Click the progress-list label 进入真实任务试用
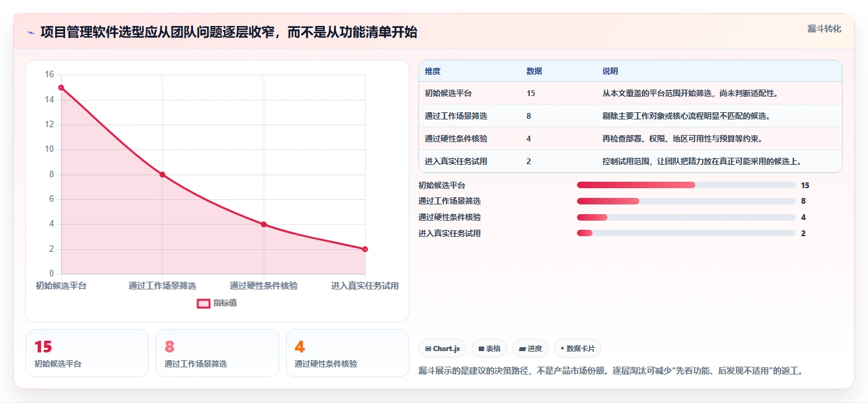 pos(450,233)
